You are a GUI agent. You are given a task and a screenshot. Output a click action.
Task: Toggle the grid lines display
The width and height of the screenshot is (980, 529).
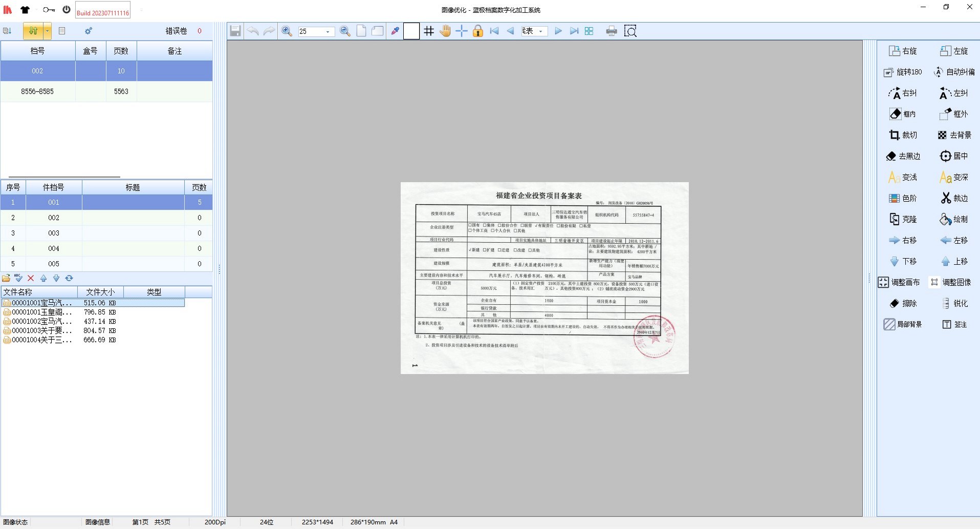pos(429,31)
